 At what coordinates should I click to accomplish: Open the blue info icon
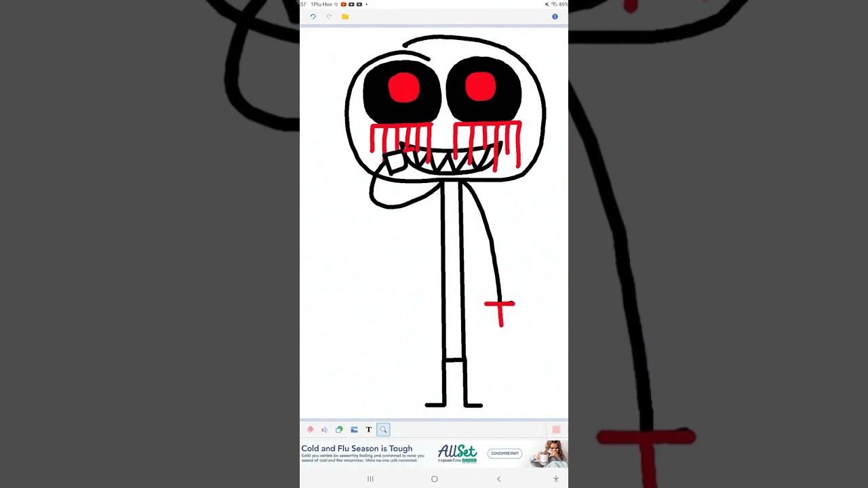[x=555, y=17]
